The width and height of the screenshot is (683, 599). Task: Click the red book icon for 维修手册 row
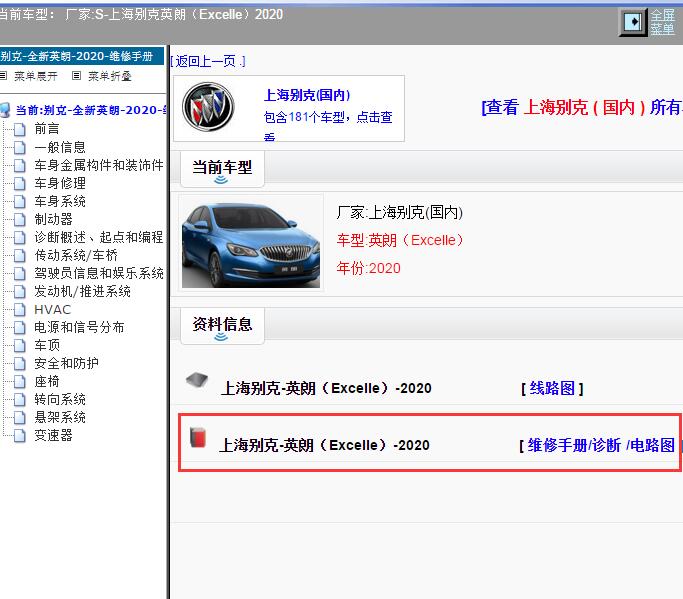click(x=197, y=437)
